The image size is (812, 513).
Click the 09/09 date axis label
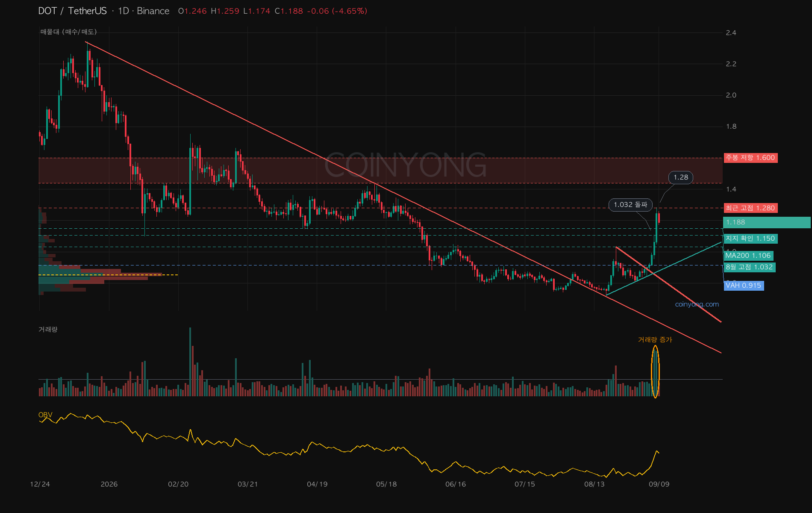(659, 484)
